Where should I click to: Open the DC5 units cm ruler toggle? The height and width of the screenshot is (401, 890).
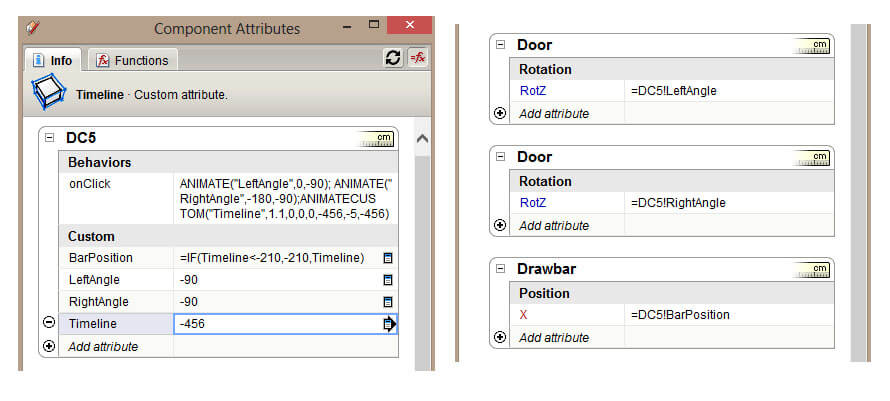coord(376,139)
